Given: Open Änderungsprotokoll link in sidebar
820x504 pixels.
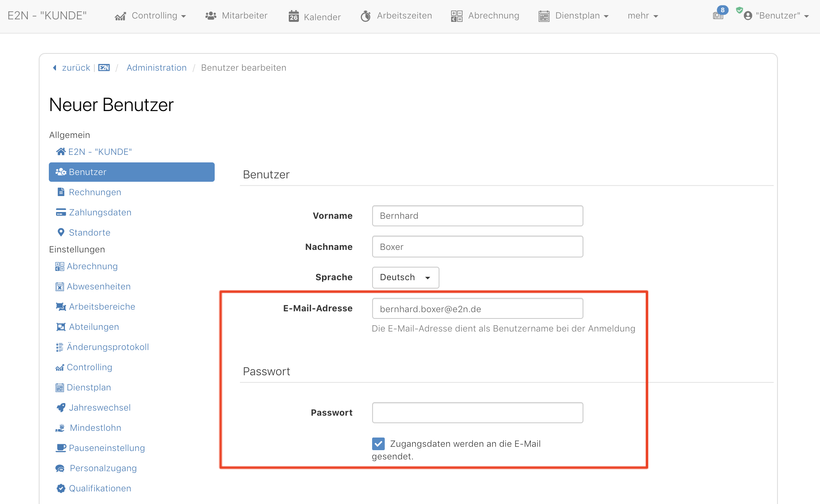Looking at the screenshot, I should [108, 347].
